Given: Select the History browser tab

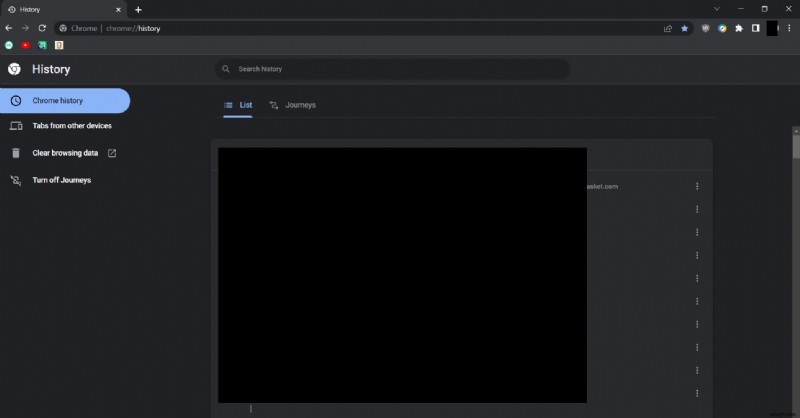Looking at the screenshot, I should point(64,9).
